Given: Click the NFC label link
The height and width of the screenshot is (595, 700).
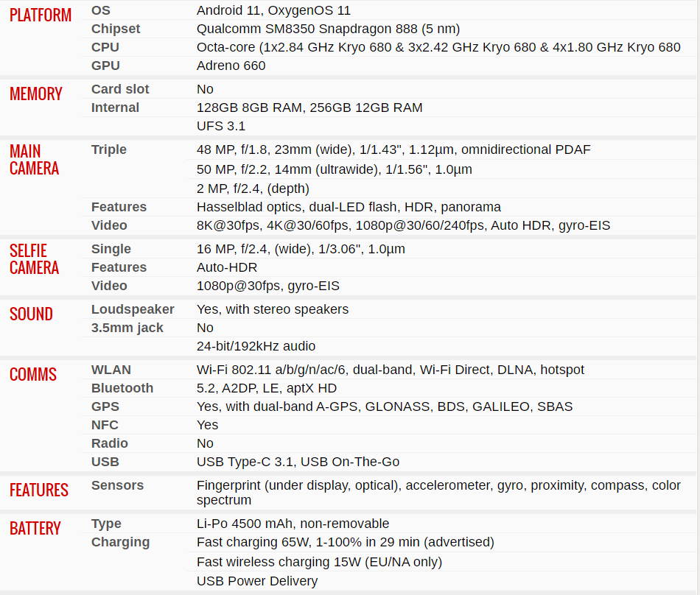Looking at the screenshot, I should click(x=105, y=425).
